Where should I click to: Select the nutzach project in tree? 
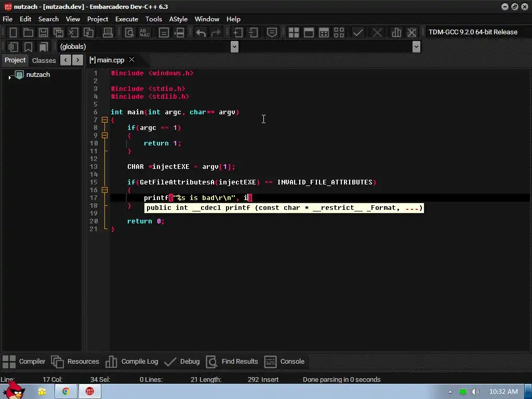(38, 75)
